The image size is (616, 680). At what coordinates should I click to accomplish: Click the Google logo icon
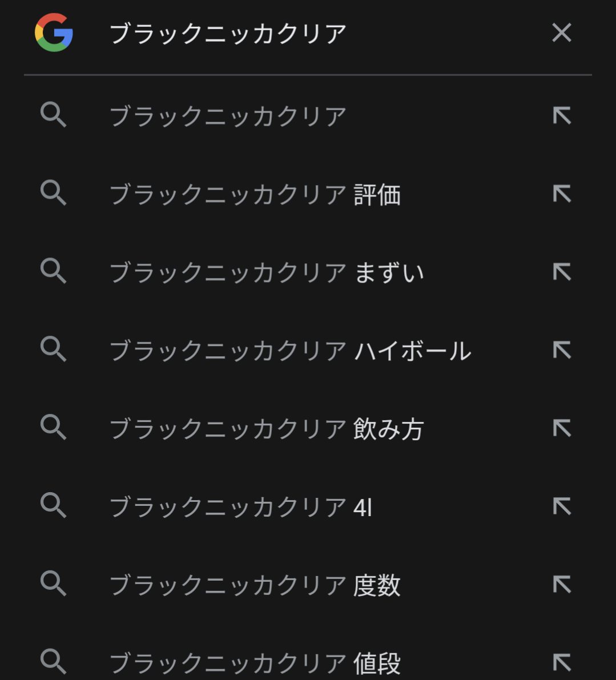tap(54, 33)
